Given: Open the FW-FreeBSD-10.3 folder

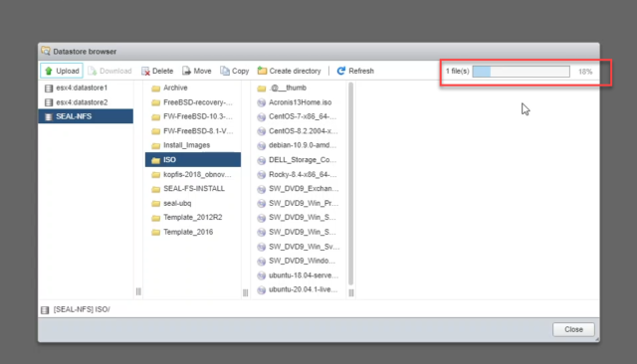Looking at the screenshot, I should [193, 117].
